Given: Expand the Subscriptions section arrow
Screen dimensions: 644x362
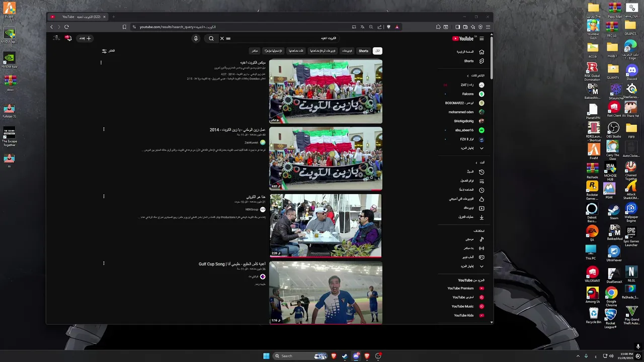Looking at the screenshot, I should point(468,76).
